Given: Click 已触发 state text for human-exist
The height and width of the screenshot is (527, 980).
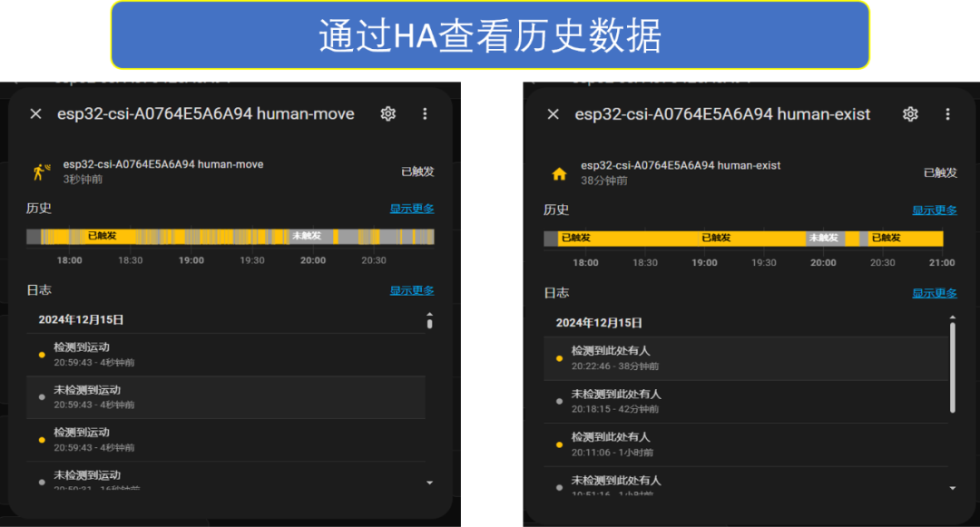Looking at the screenshot, I should tap(941, 173).
